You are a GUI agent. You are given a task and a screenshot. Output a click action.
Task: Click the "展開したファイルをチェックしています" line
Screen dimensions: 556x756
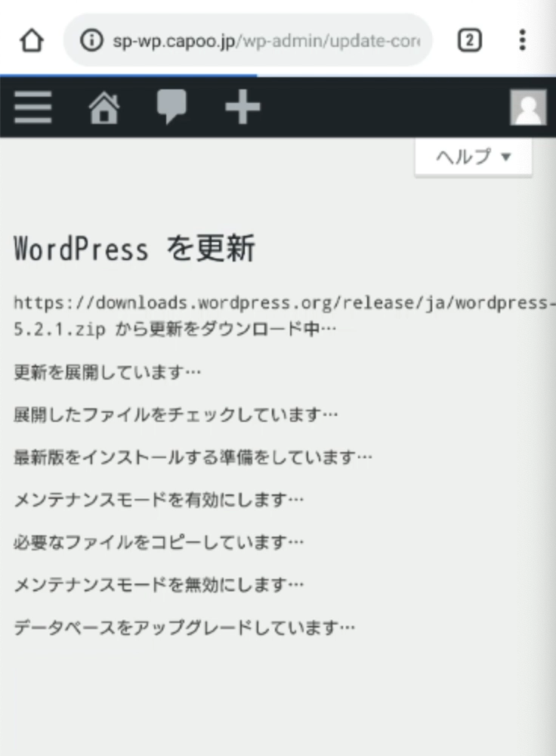(176, 414)
